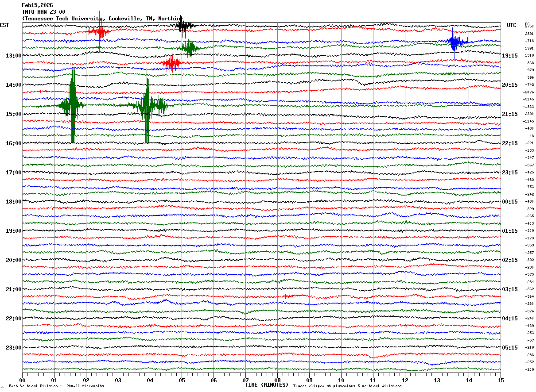This screenshot has width=536, height=392.
Task: Select the 23:00 CST time marker
Action: click(x=13, y=348)
